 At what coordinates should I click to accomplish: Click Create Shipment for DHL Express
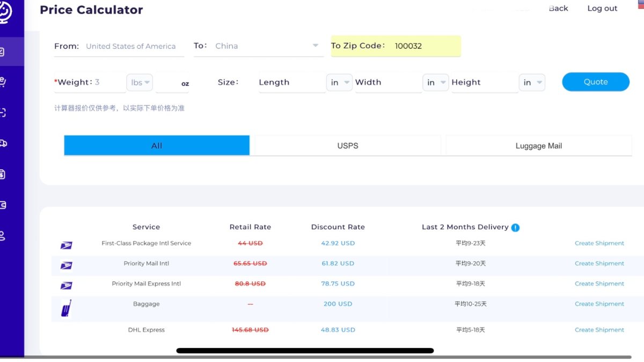click(x=599, y=330)
